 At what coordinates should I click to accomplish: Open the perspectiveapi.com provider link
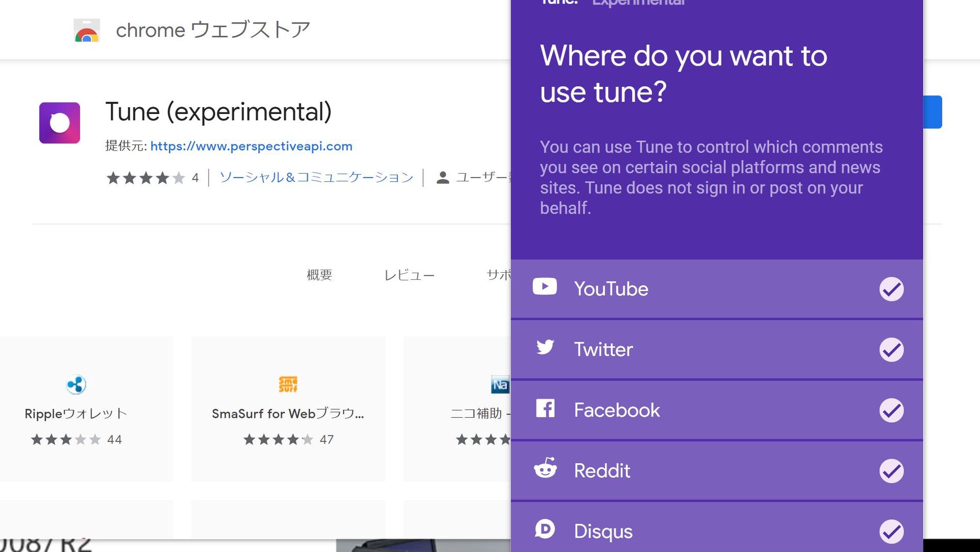tap(251, 147)
